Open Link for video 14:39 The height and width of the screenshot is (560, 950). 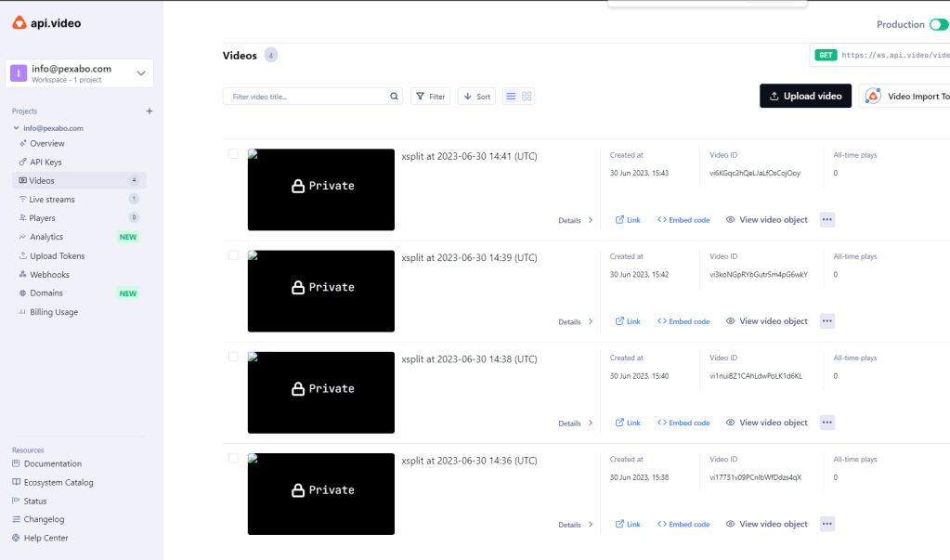coord(628,321)
